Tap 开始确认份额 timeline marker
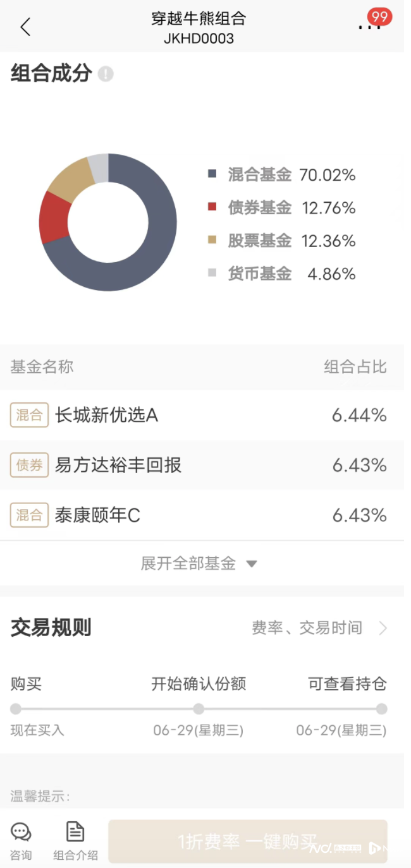This screenshot has width=411, height=868. (199, 709)
